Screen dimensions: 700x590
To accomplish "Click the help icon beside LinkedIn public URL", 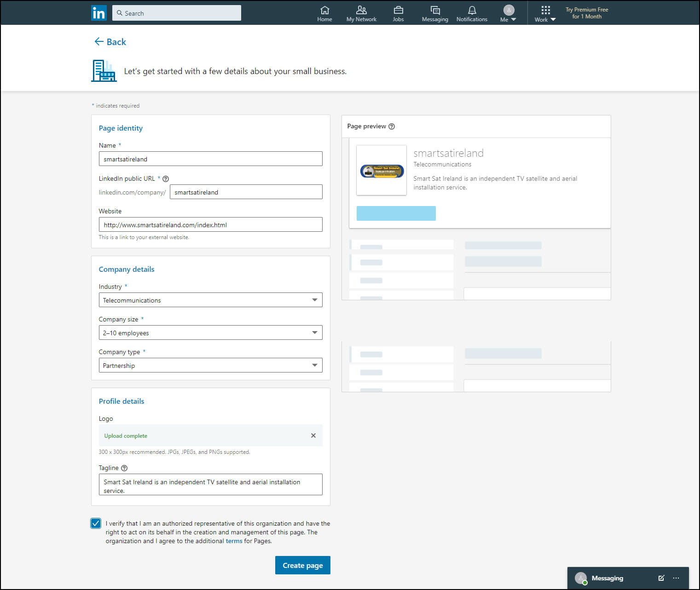I will [x=166, y=179].
